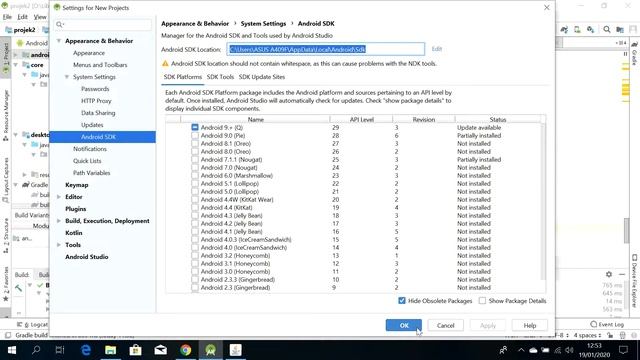Open Appearance settings page
640x360 pixels.
pyautogui.click(x=89, y=53)
